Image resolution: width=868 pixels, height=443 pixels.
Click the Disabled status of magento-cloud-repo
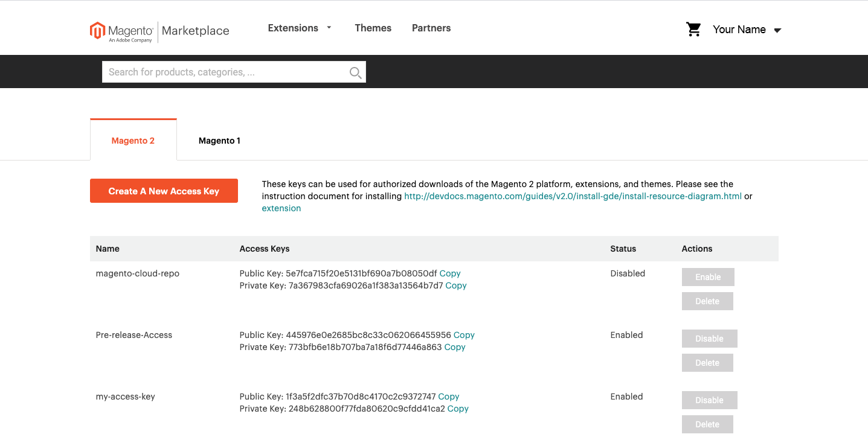(x=628, y=273)
